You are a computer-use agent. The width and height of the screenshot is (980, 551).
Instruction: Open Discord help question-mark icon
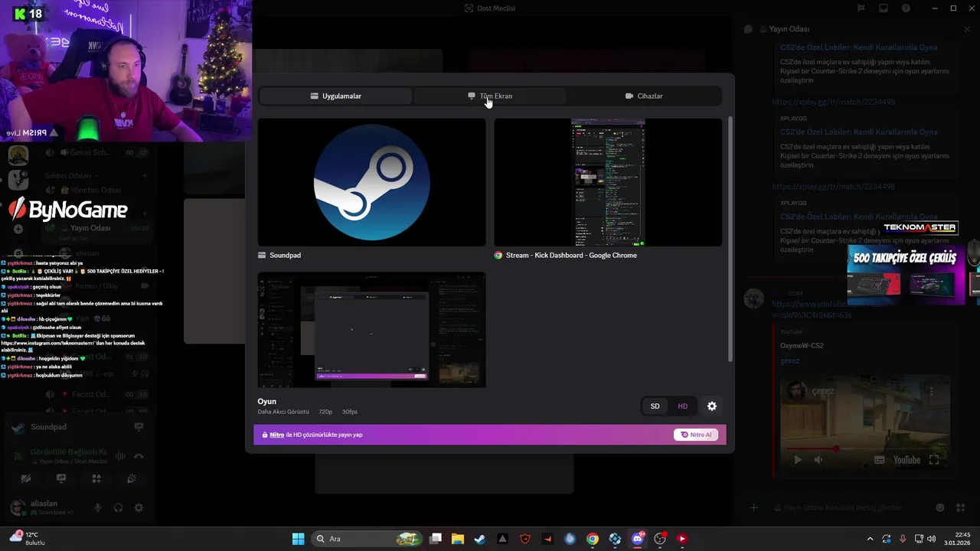906,8
